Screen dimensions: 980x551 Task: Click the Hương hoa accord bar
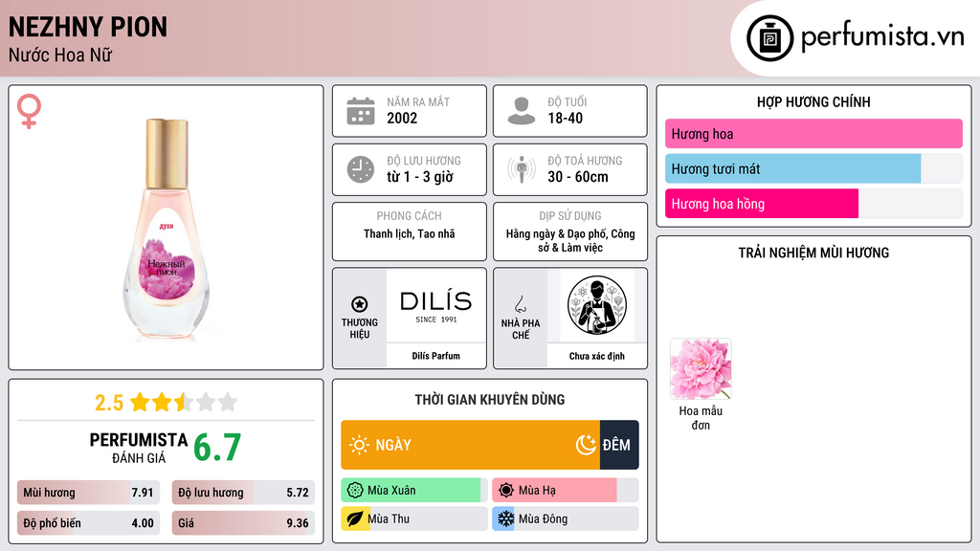coord(813,134)
